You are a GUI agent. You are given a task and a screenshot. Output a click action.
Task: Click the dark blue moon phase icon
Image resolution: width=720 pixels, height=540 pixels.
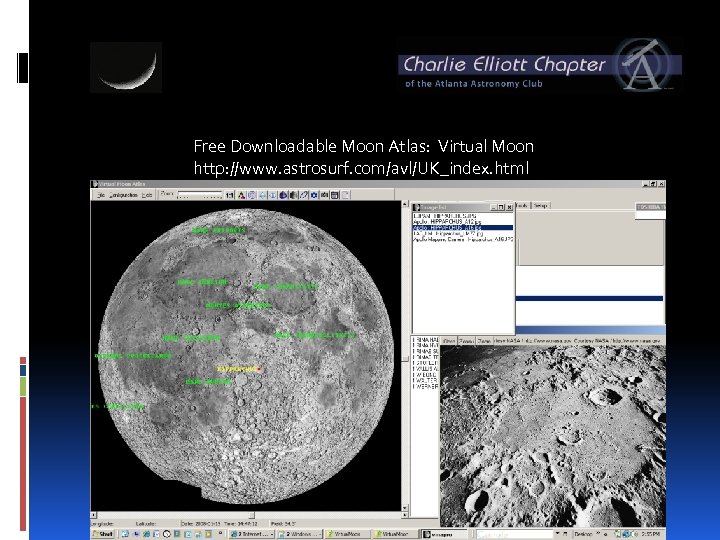click(283, 195)
